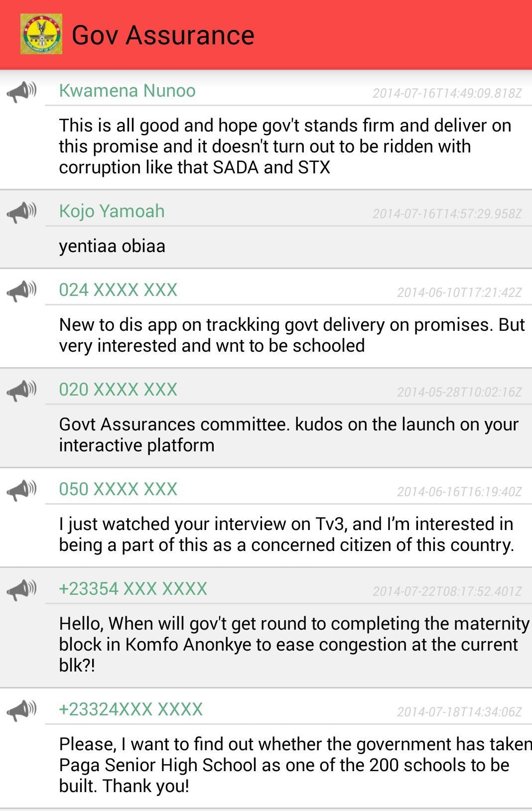
Task: Select the SADA and STX corruption comment
Action: click(285, 146)
